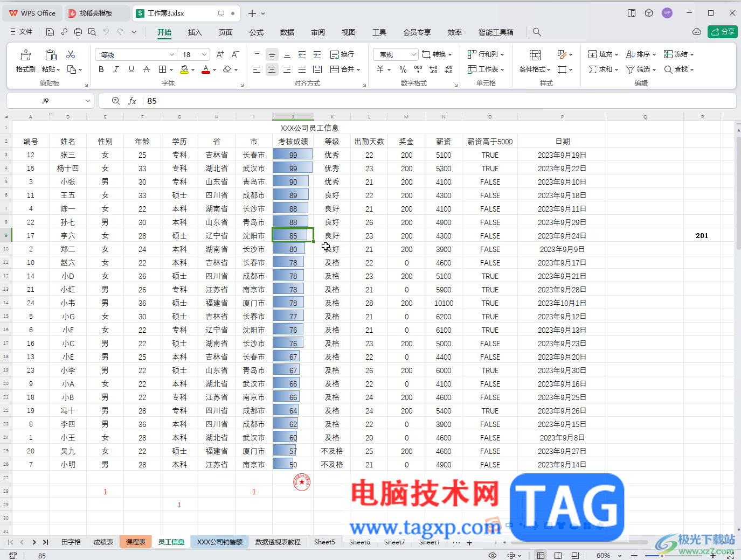Click the Filter (筛选) button

[x=641, y=69]
